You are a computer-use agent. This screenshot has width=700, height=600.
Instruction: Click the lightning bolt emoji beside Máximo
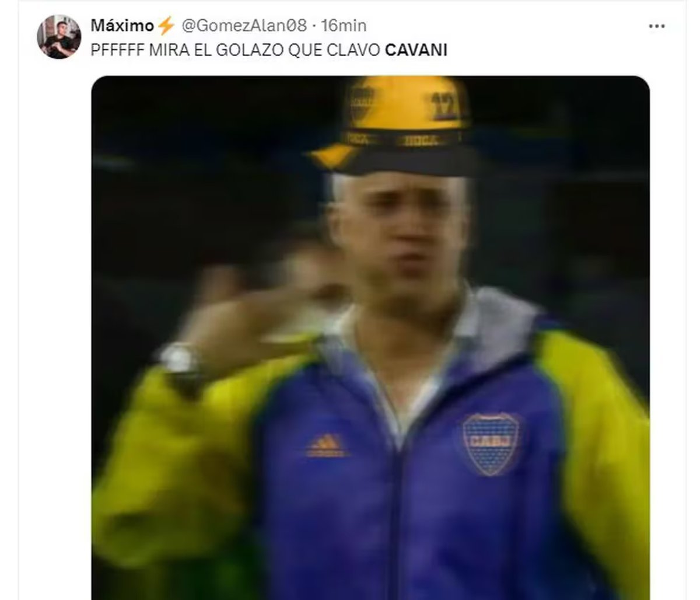pos(166,26)
